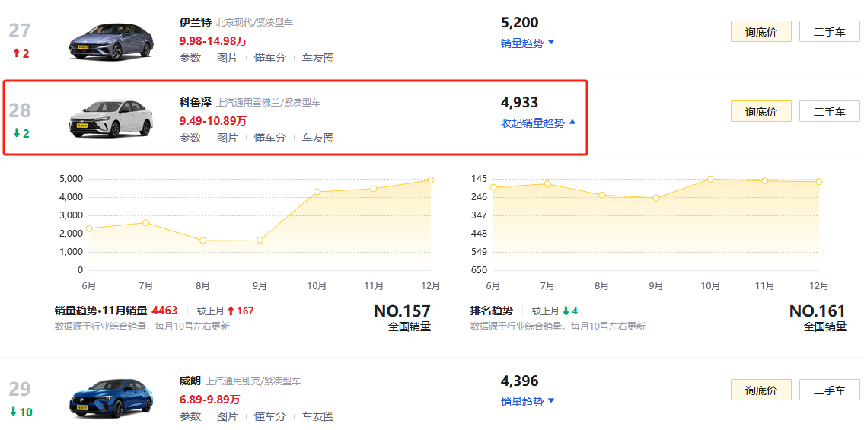The image size is (864, 430).
Task: Click the 9.98-14.98万 price text
Action: tap(213, 41)
